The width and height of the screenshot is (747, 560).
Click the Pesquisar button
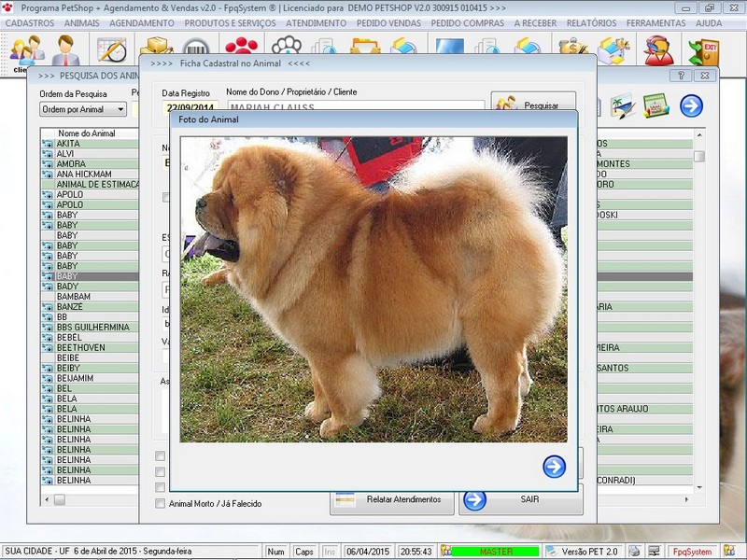[x=533, y=101]
